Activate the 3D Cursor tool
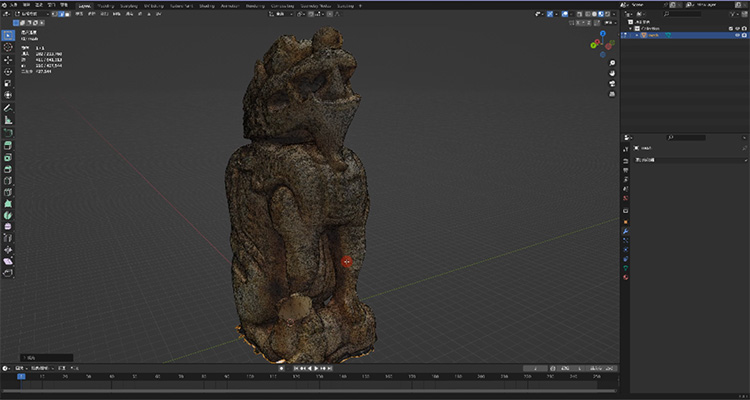 click(8, 47)
